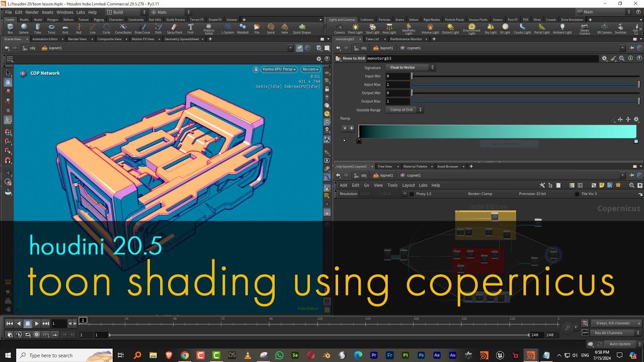Screen dimensions: 644x362
Task: Jump to last frame button
Action: pos(46,323)
